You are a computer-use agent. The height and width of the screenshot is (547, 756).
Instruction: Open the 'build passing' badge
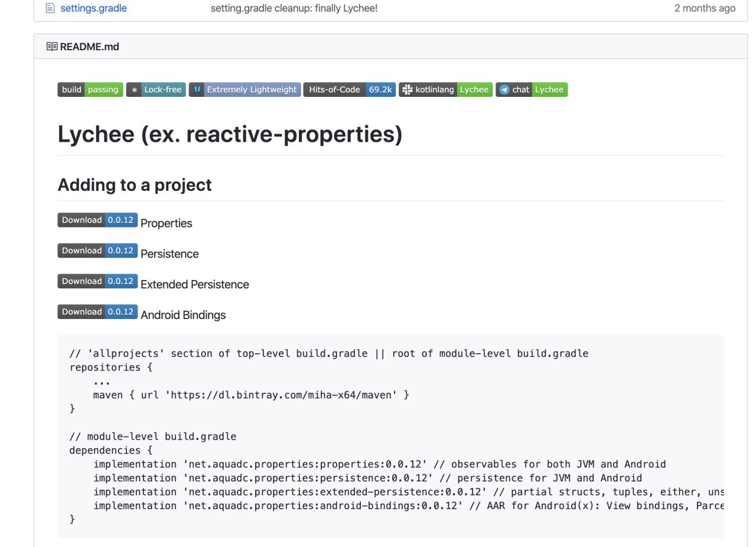90,90
